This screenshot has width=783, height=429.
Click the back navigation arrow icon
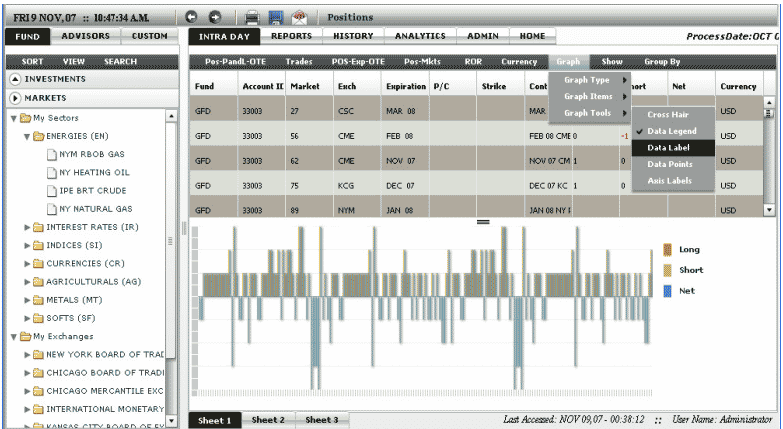pyautogui.click(x=192, y=17)
